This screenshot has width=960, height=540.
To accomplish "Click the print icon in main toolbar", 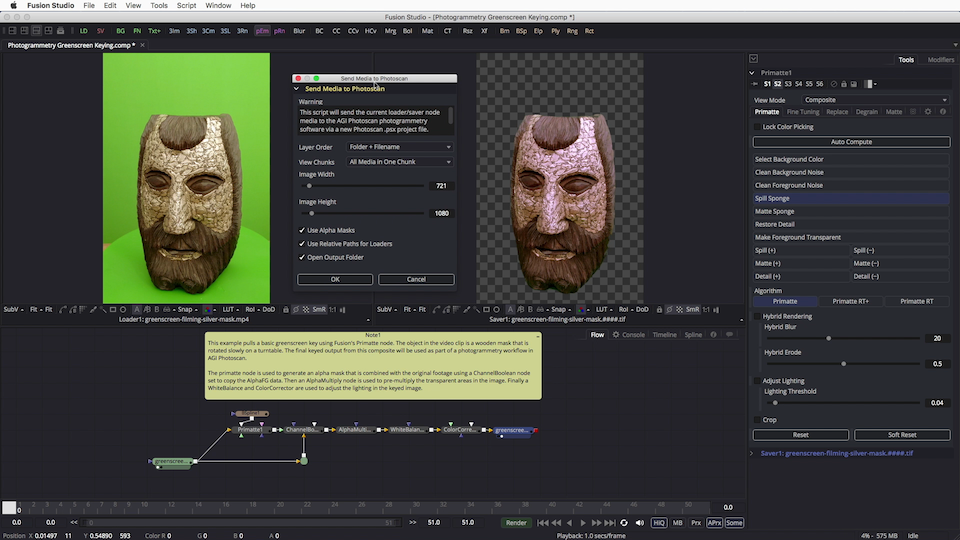I will [60, 31].
